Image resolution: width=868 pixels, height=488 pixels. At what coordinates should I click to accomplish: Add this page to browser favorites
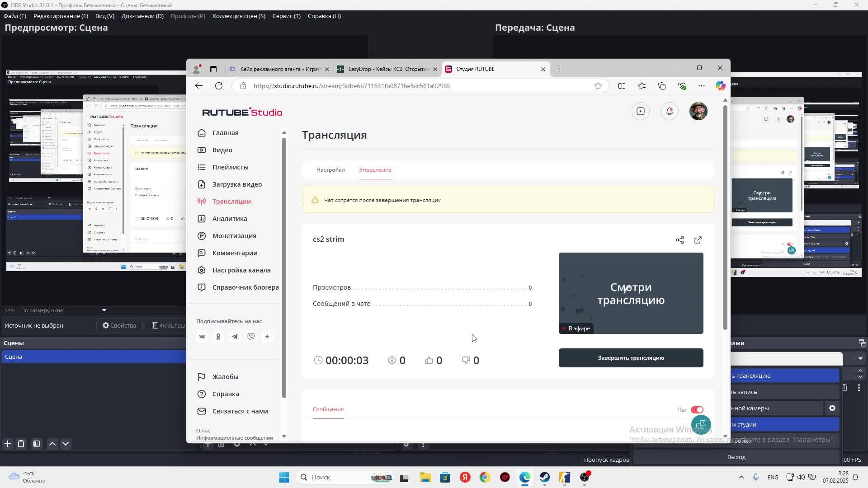tap(598, 86)
